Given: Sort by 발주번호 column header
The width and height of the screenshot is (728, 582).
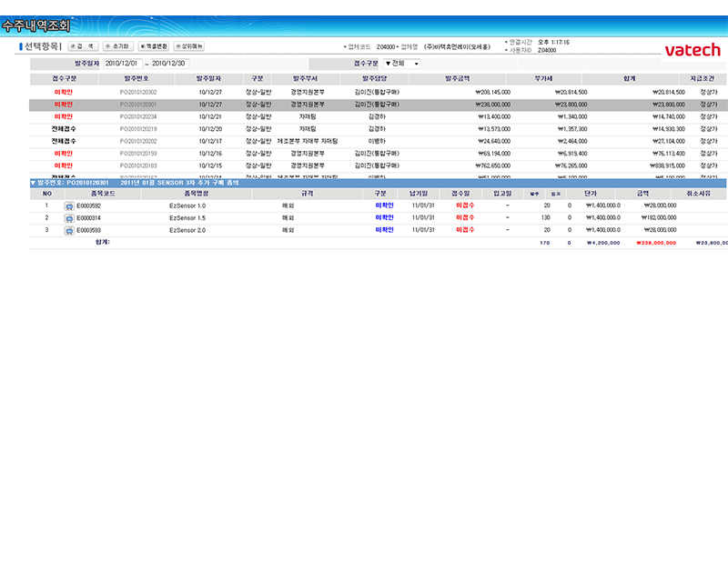Looking at the screenshot, I should 139,79.
